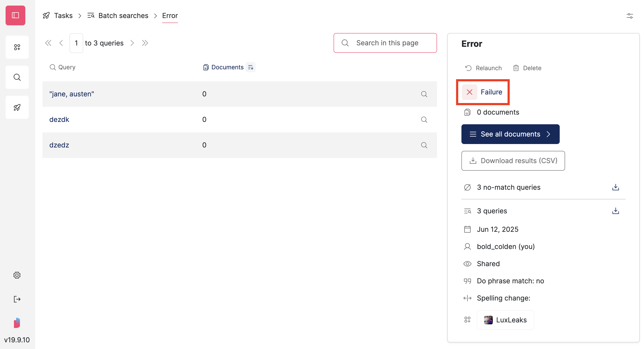Click the See all documents button
Screen dimensions: 644x349
[x=510, y=134]
